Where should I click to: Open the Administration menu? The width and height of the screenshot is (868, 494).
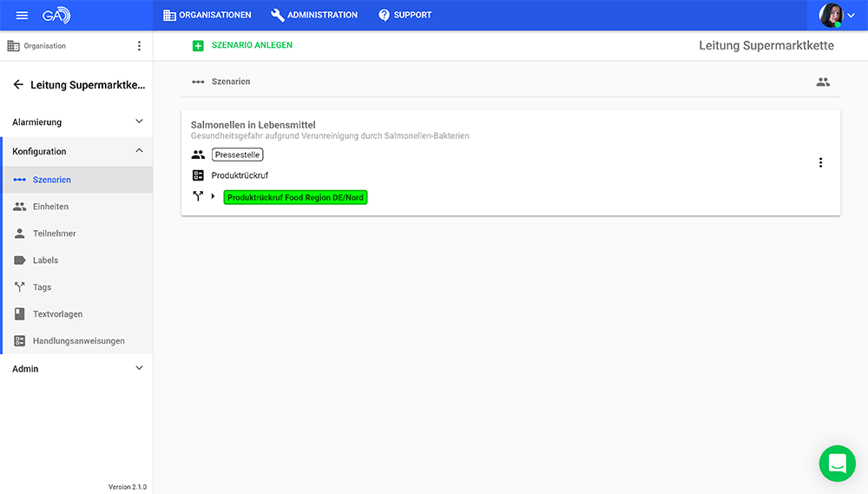coord(314,15)
